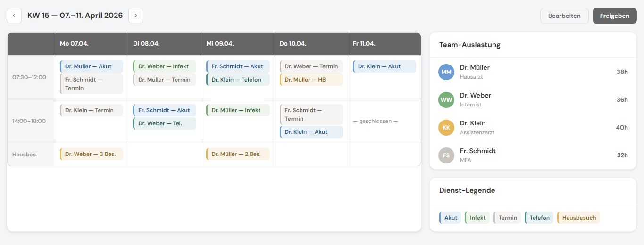Select the Akut legend chip
Screen dimensions: 644x245
pyautogui.click(x=450, y=218)
